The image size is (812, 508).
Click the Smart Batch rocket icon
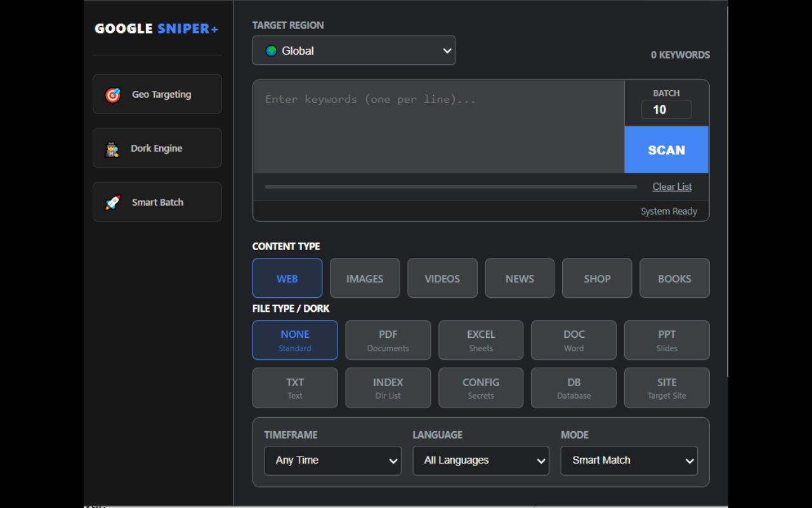(x=113, y=203)
